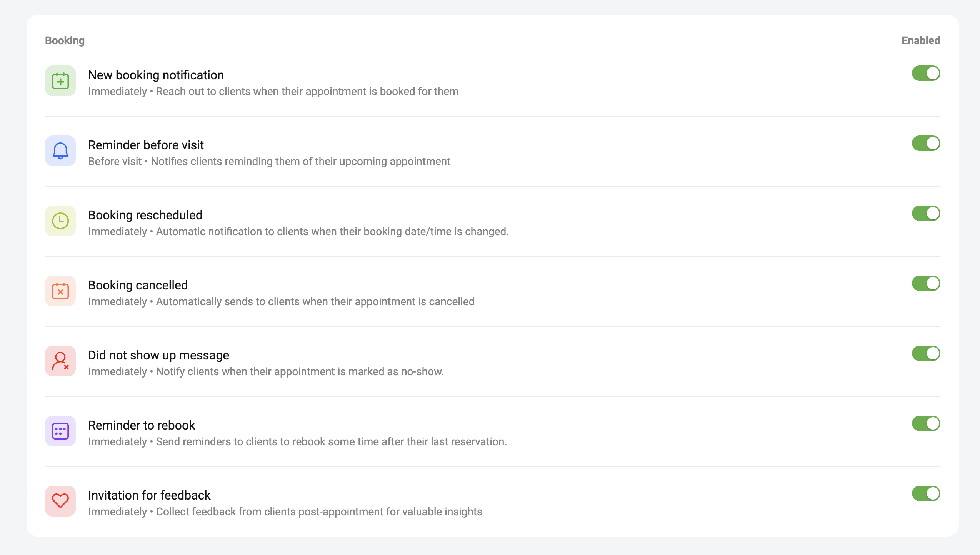980x555 pixels.
Task: Click the heart Invitation for feedback icon
Action: [60, 501]
